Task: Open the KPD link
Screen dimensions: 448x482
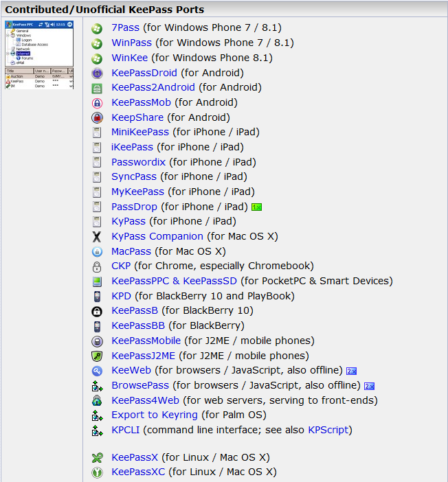Action: tap(121, 296)
